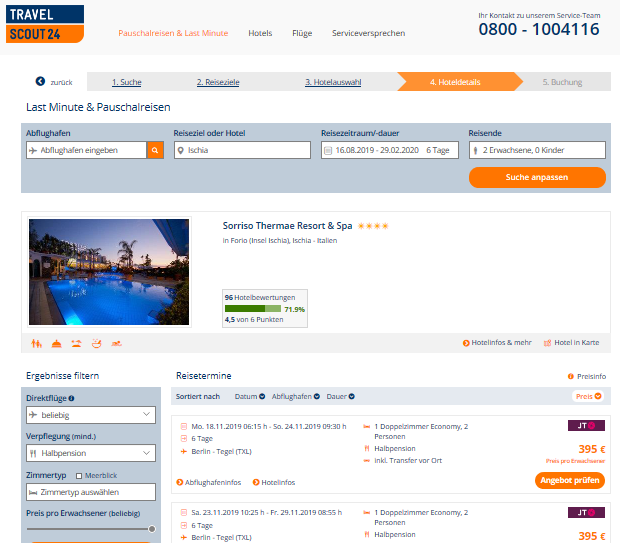Click the 5. Buchung step label
Viewport: 620px width, 543px height.
(x=562, y=82)
